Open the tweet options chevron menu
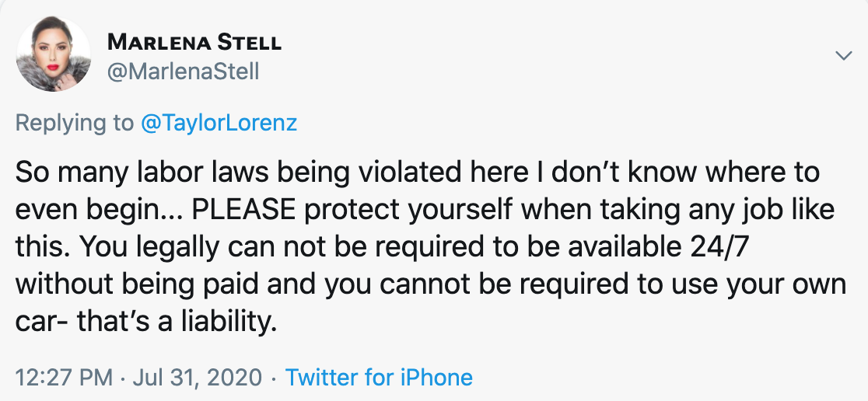 pos(843,55)
